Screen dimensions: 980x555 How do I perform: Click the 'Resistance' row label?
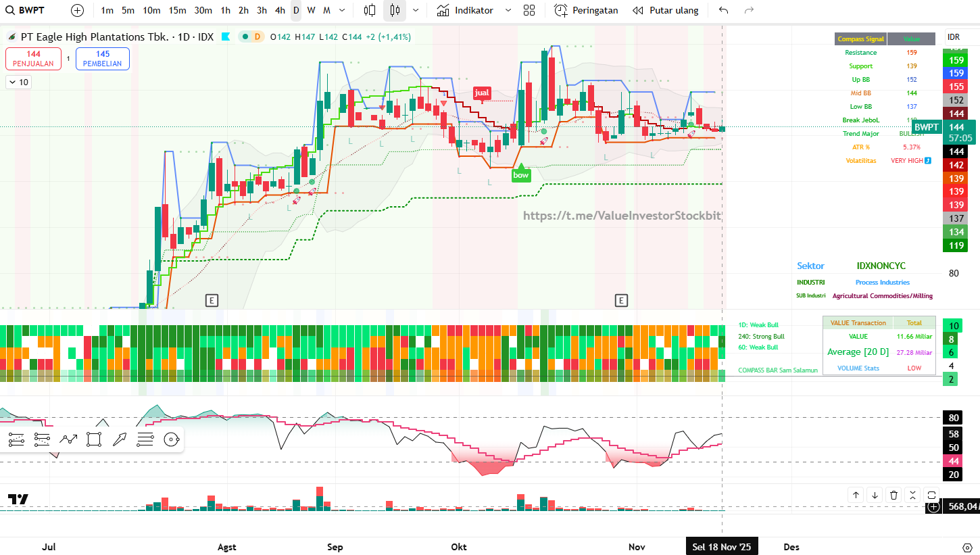[861, 53]
